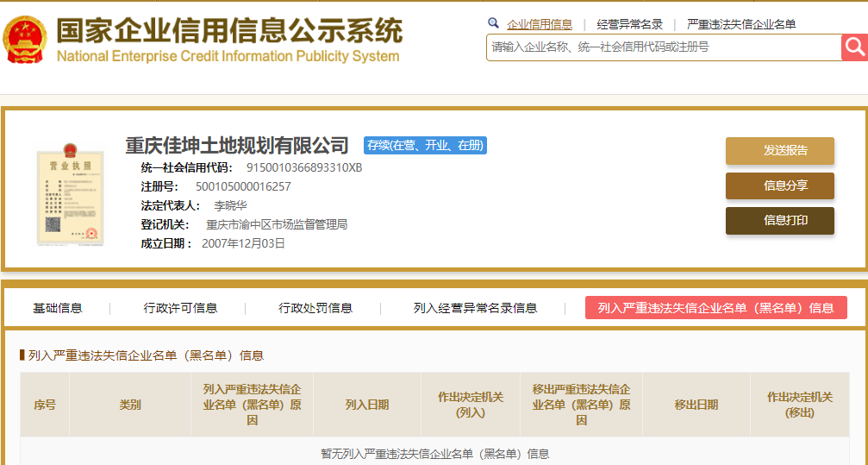Switch to the 列入经营异常名录信息 tab
Screen dimensions: 868x465
[476, 308]
